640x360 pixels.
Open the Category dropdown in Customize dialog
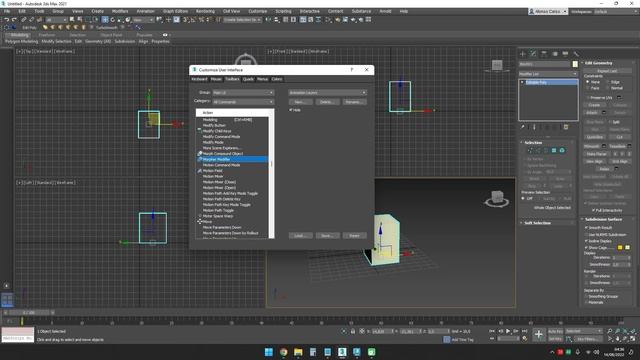[243, 102]
